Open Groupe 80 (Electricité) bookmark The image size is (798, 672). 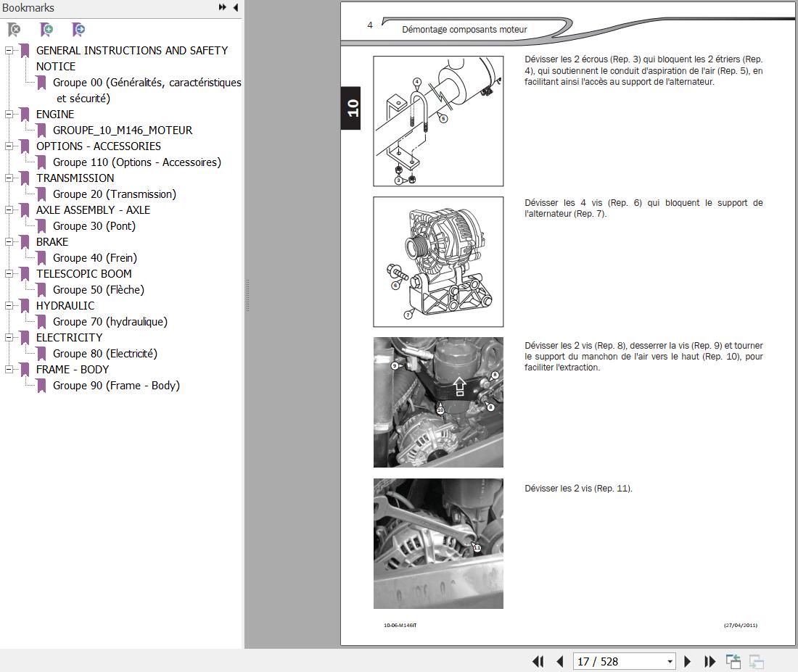(105, 354)
